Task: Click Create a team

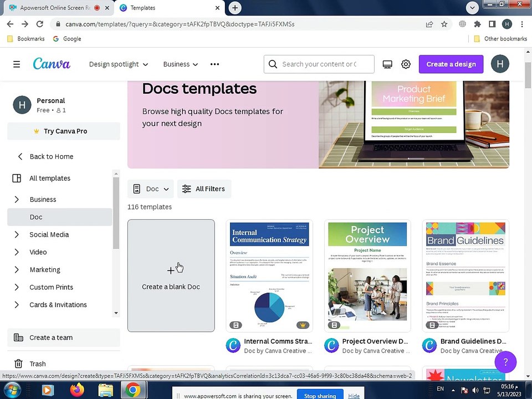Action: pos(64,337)
